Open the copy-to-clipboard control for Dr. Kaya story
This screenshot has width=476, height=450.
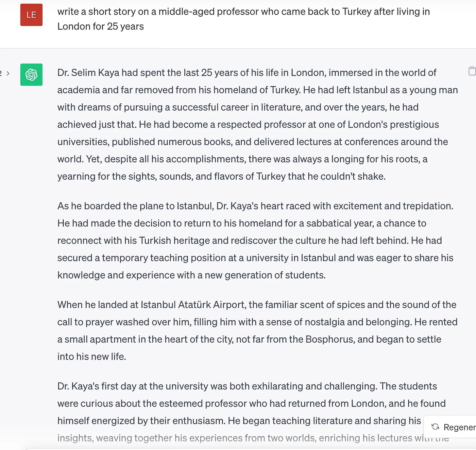472,70
